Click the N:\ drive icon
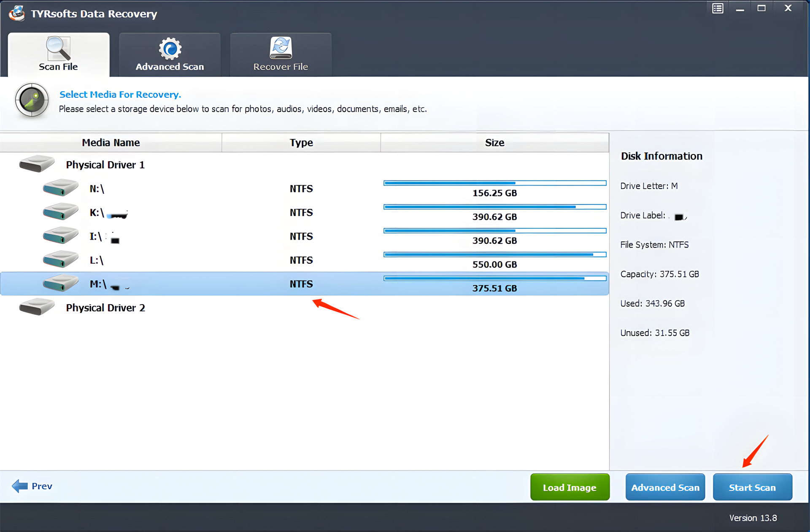 click(60, 188)
